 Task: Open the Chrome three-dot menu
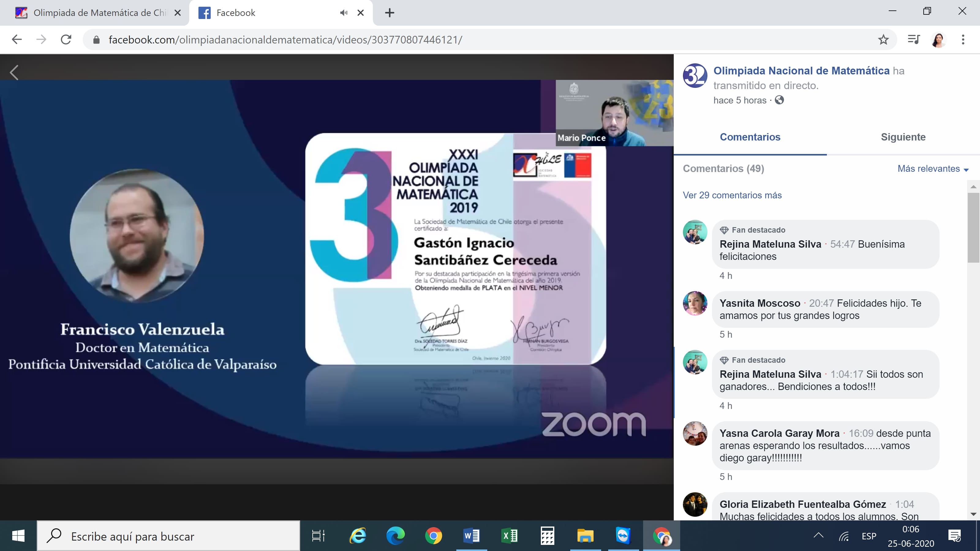[x=963, y=39]
